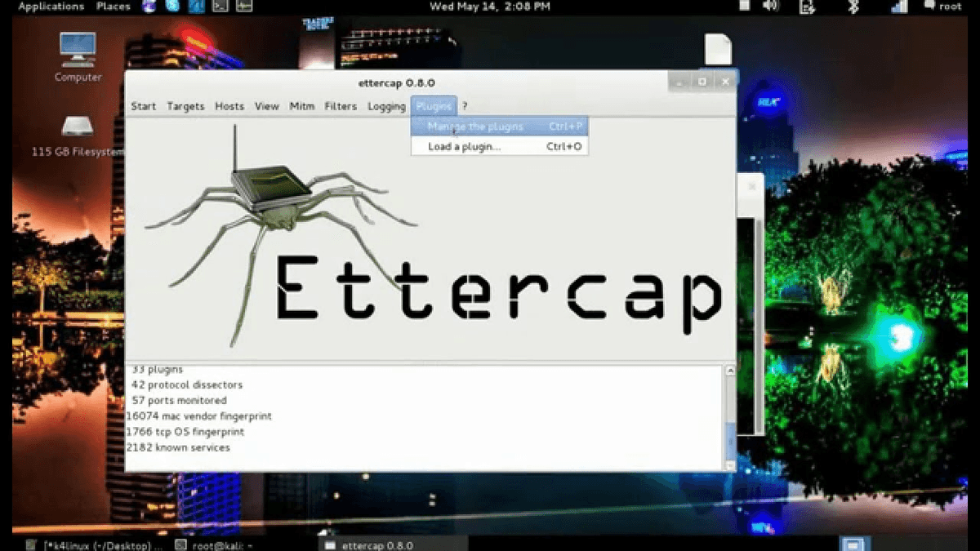Open the white square tray icon beside the volume control

(744, 6)
